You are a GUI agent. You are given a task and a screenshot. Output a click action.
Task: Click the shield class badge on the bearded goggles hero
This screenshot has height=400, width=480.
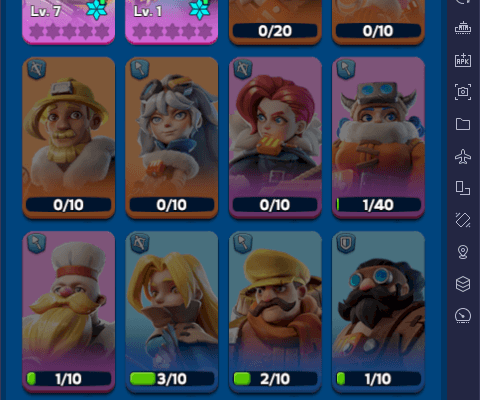[x=346, y=243]
